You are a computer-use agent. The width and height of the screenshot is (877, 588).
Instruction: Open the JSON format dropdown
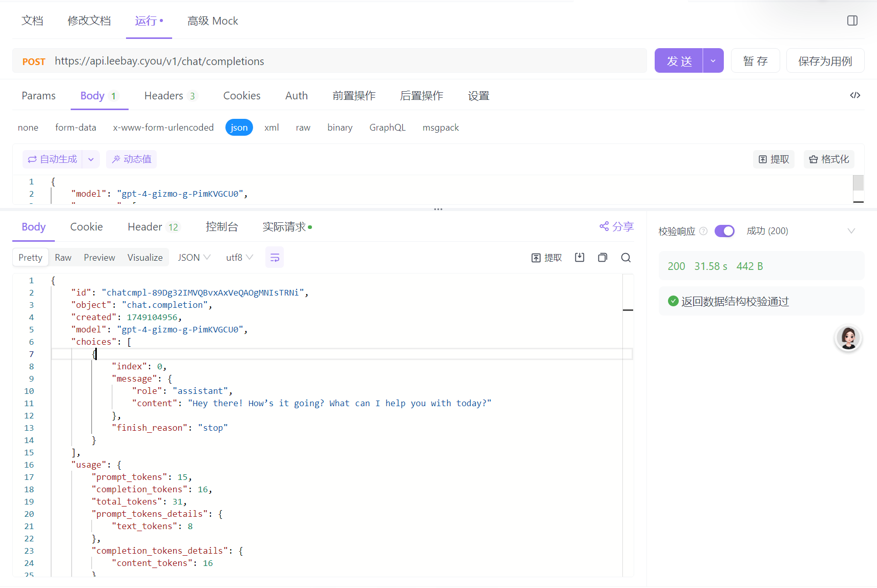pos(194,258)
